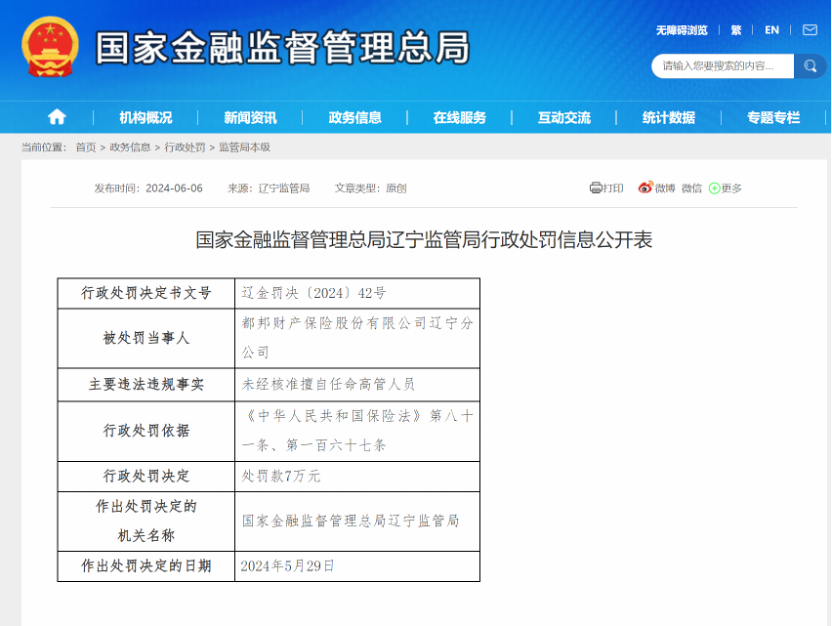Share via the Weibo icon
This screenshot has width=832, height=626.
(645, 187)
